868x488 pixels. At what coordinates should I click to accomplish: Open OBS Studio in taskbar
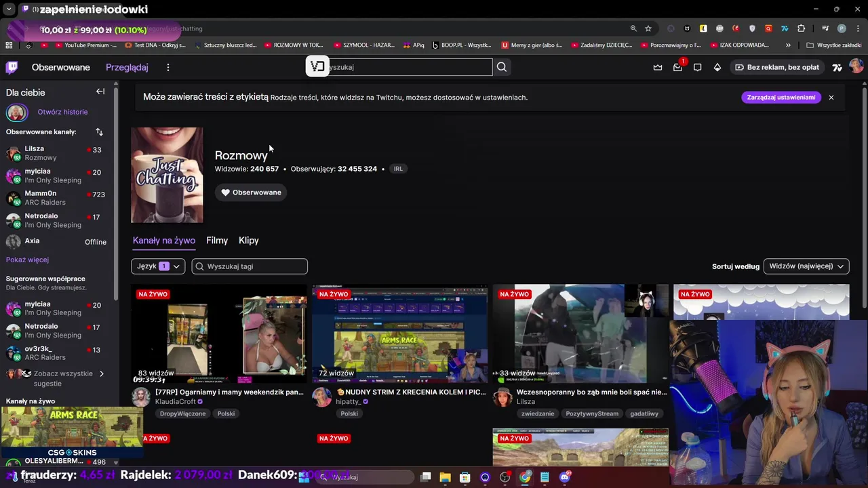(x=505, y=477)
